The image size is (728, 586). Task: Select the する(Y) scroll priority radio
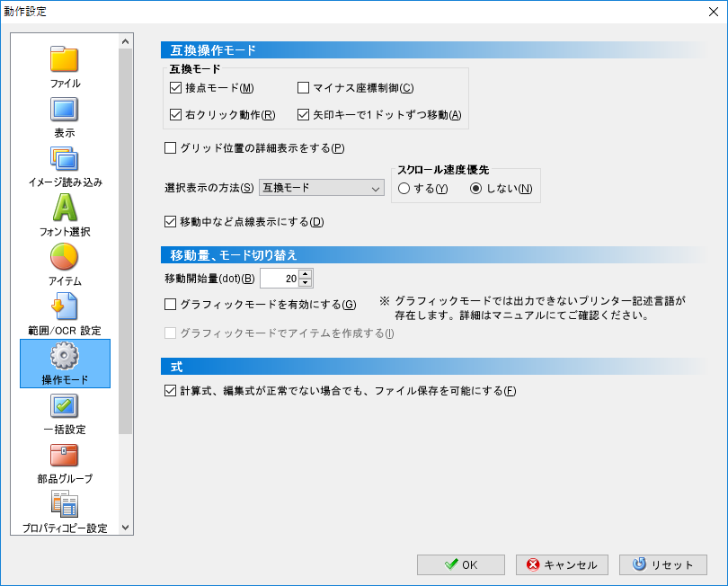(x=404, y=189)
